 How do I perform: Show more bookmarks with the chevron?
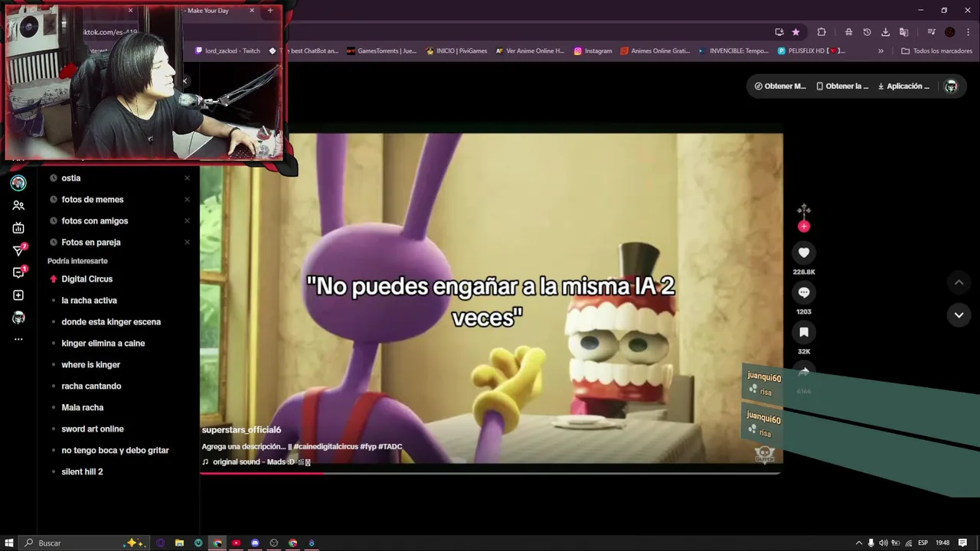(x=880, y=51)
